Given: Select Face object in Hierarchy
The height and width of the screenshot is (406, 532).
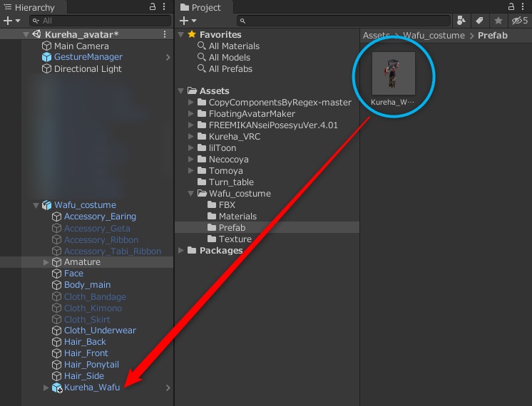Looking at the screenshot, I should (73, 273).
